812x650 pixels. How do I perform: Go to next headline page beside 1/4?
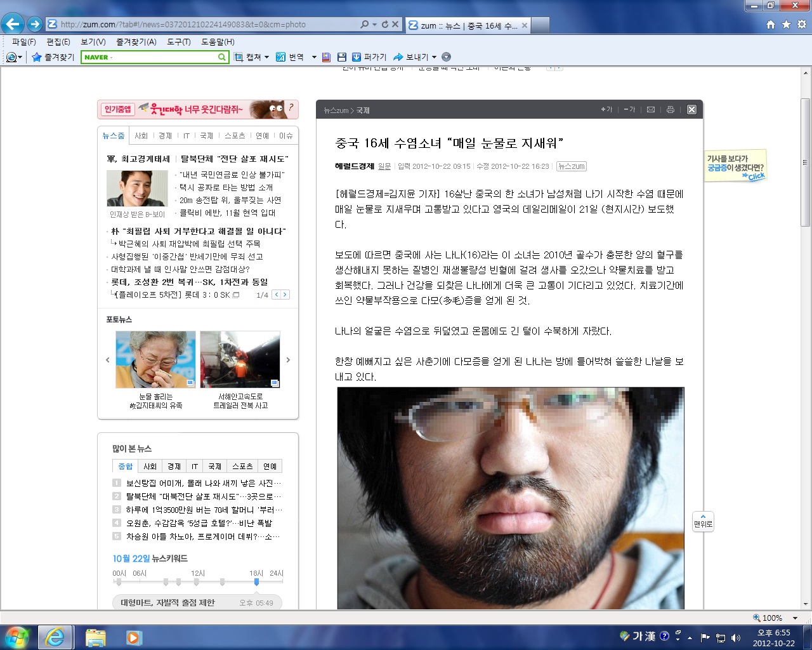[x=285, y=295]
